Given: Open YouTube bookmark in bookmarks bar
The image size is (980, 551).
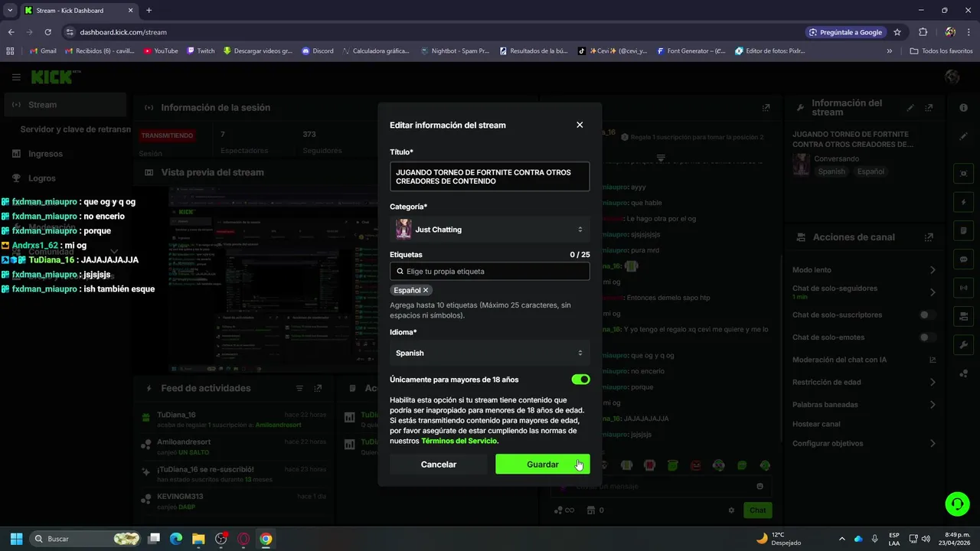Looking at the screenshot, I should pyautogui.click(x=161, y=51).
